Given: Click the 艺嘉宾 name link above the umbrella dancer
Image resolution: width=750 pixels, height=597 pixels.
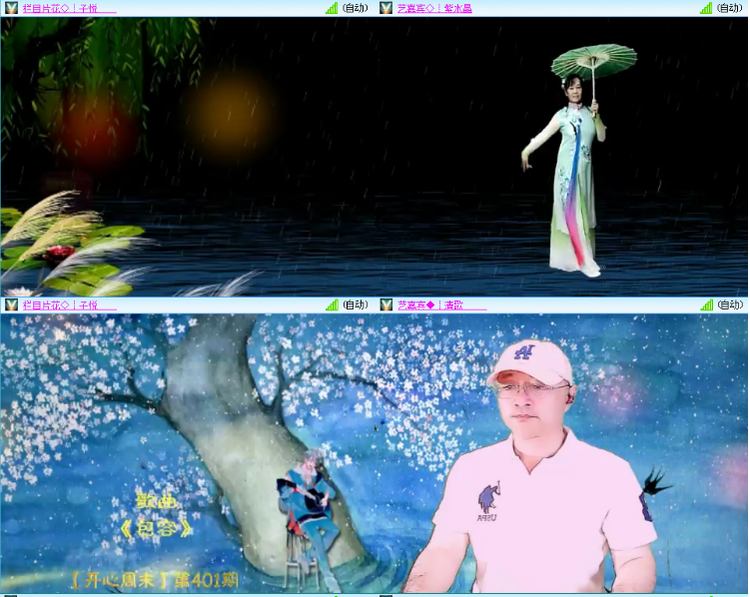Looking at the screenshot, I should coord(434,8).
